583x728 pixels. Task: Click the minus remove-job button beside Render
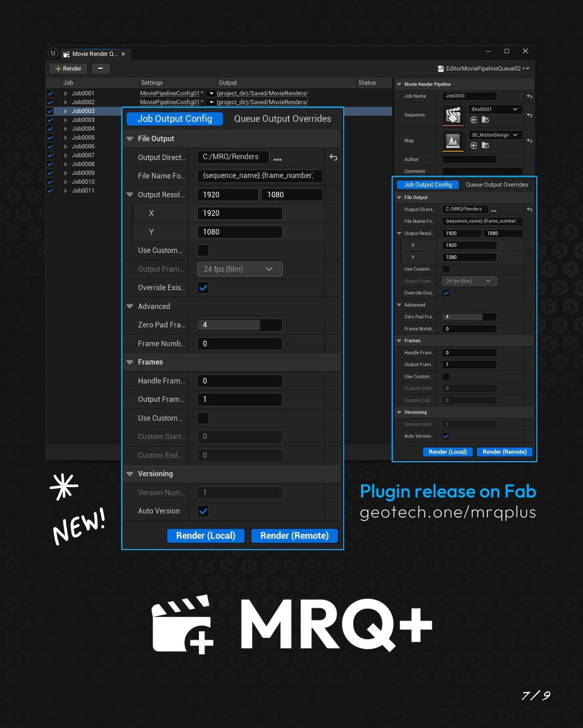tap(100, 69)
